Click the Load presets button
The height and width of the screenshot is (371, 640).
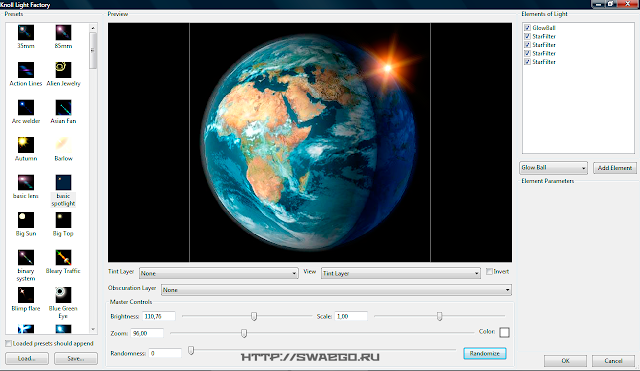[27, 358]
